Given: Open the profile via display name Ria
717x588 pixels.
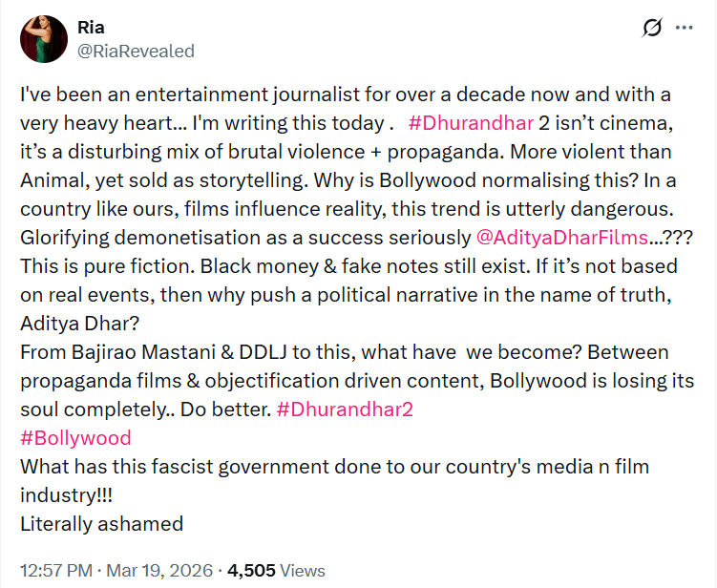Looking at the screenshot, I should click(91, 29).
